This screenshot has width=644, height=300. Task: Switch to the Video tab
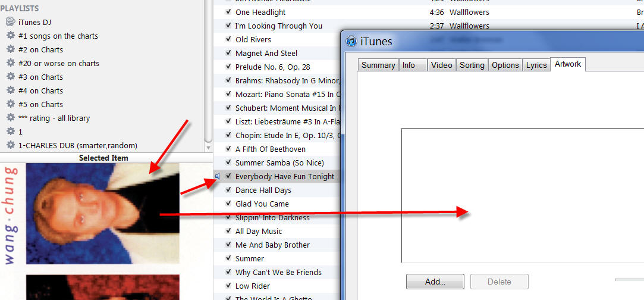tap(441, 65)
